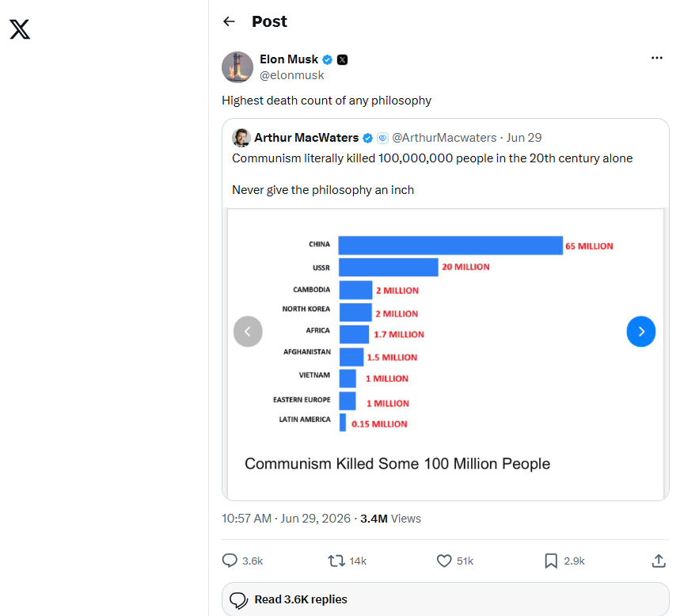Open the three-dot more options menu
Screen dimensions: 680x616
pos(656,58)
